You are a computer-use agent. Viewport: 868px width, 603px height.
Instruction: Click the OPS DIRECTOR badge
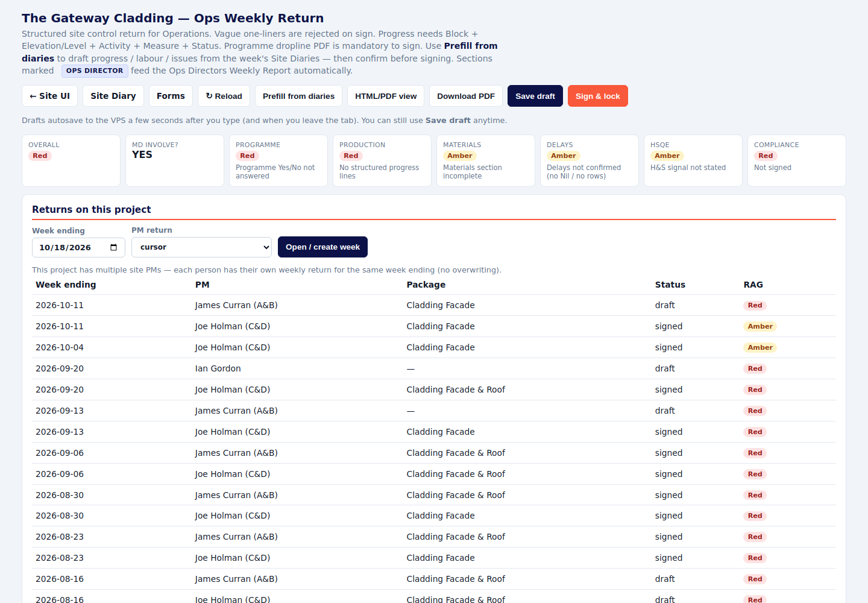95,71
